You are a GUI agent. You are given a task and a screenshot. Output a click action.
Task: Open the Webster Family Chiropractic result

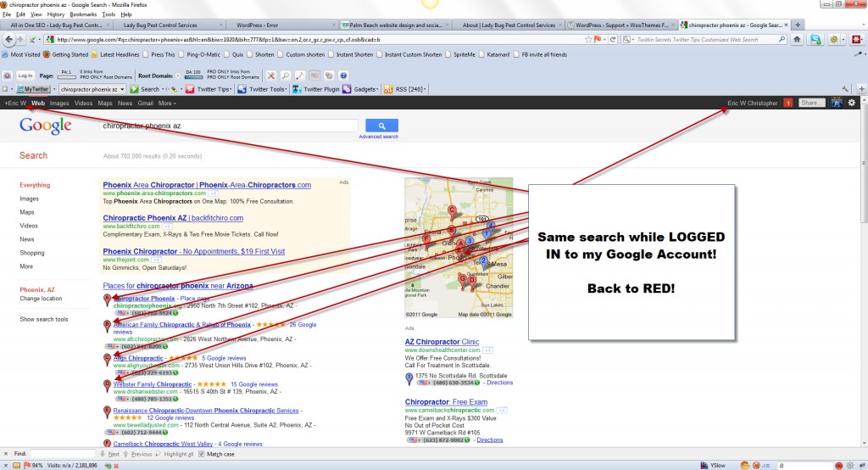pos(153,384)
